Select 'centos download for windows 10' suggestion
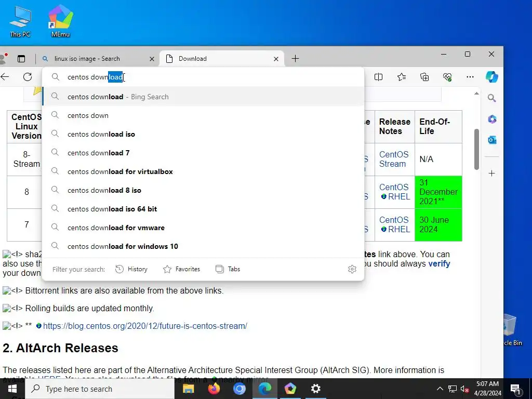The image size is (532, 399). [x=203, y=246]
